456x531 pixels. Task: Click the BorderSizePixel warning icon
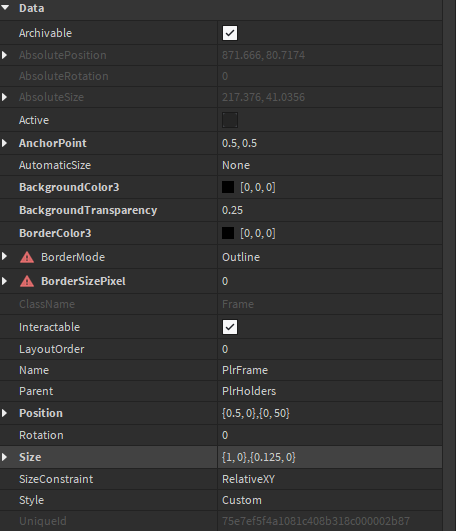click(x=27, y=281)
